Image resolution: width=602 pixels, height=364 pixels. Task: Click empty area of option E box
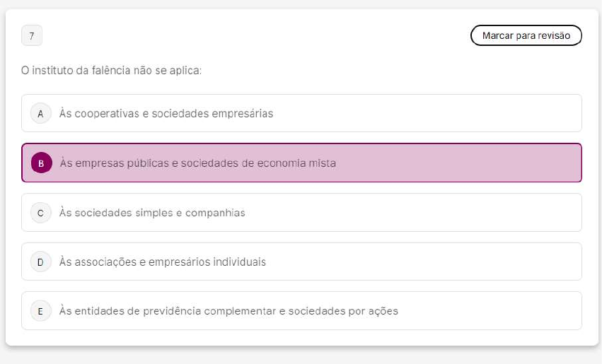pos(495,311)
